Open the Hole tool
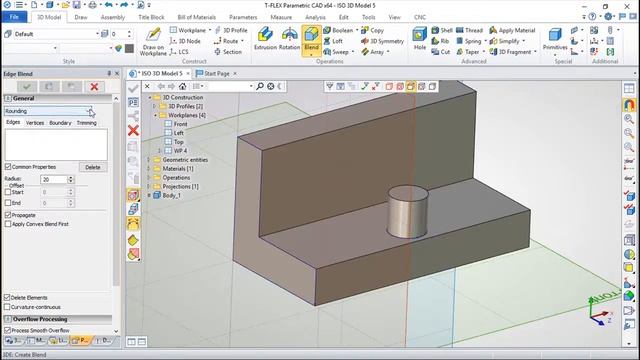640x360 pixels. click(x=419, y=35)
